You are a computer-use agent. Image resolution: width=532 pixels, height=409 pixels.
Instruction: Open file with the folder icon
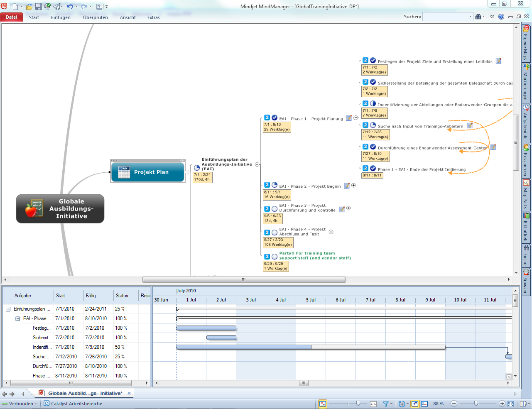(29, 7)
